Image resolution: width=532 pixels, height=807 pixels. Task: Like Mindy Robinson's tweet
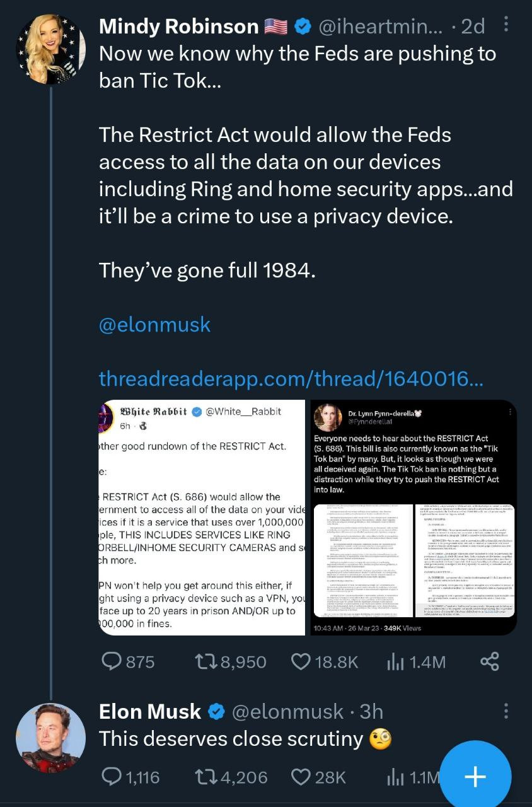(301, 661)
